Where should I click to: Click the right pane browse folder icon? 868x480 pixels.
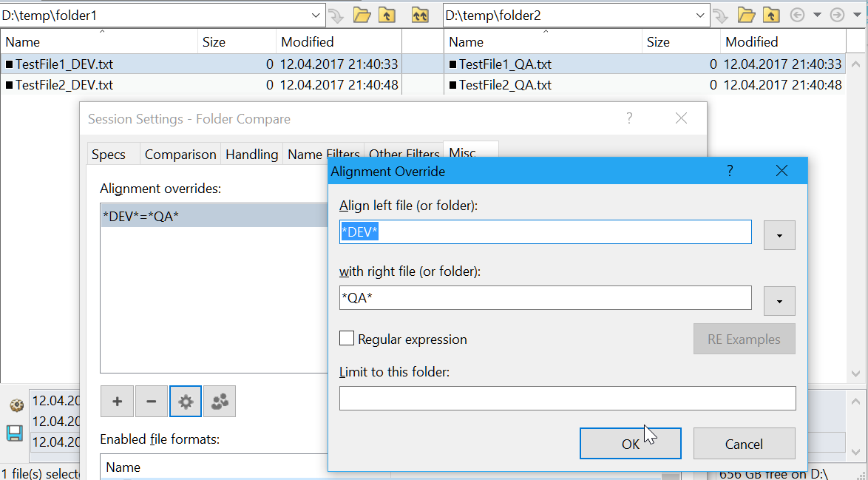(x=746, y=15)
